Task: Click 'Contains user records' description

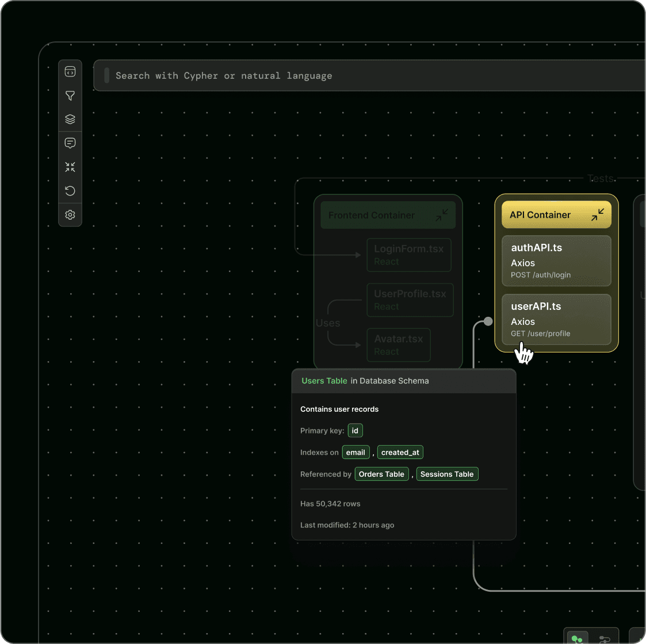Action: click(339, 409)
